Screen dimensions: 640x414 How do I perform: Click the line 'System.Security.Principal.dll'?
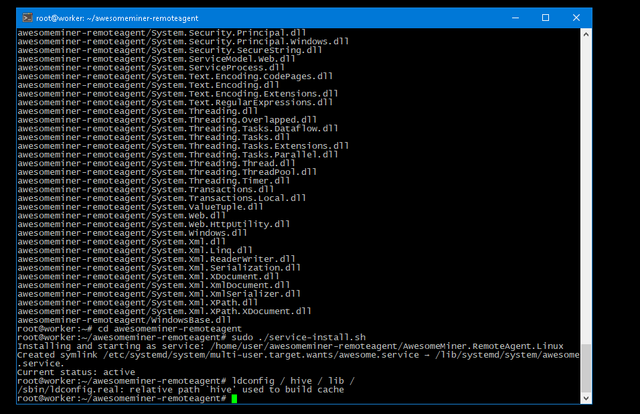pos(162,33)
